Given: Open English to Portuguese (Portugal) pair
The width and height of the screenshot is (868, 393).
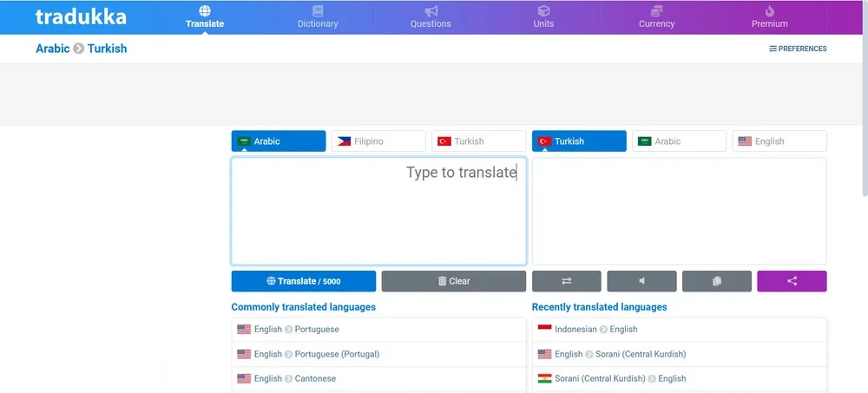Looking at the screenshot, I should coord(378,354).
